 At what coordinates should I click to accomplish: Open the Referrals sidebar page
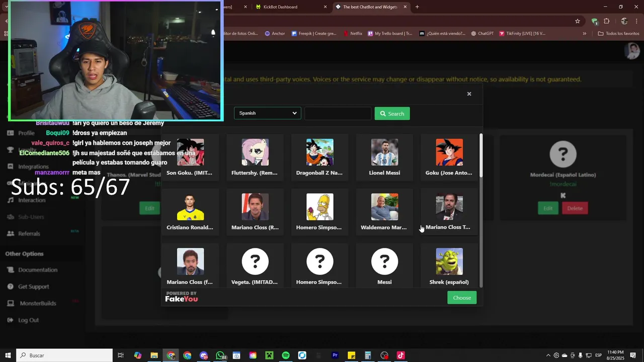(29, 234)
